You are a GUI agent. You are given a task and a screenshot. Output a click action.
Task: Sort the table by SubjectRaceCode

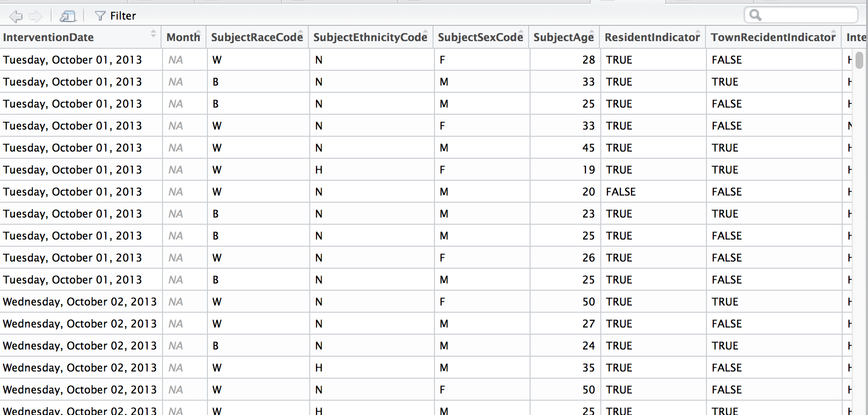[257, 37]
